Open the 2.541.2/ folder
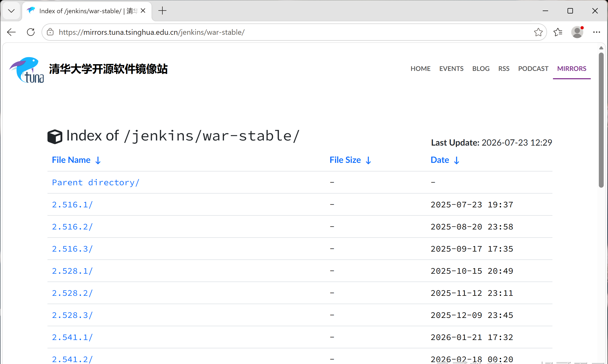 [72, 359]
